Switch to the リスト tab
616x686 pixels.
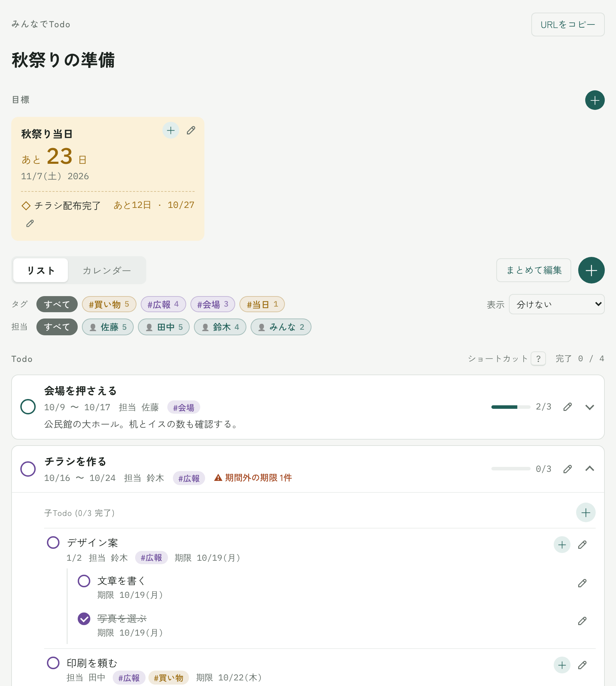(x=41, y=270)
